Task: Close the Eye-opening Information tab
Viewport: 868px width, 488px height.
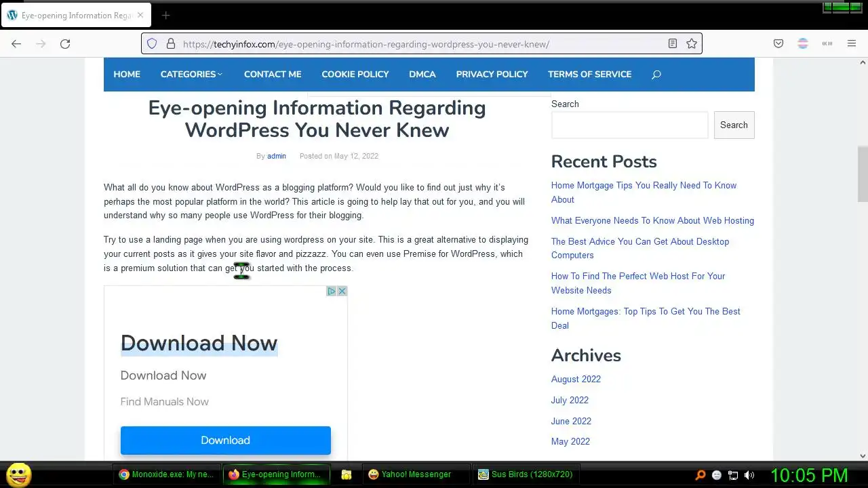Action: pyautogui.click(x=140, y=15)
